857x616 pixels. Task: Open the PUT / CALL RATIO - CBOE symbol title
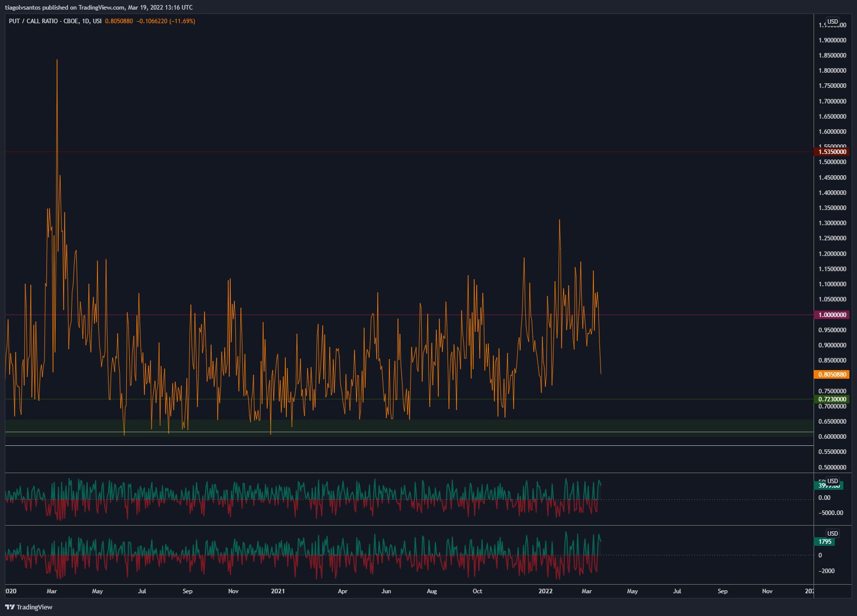coord(43,21)
